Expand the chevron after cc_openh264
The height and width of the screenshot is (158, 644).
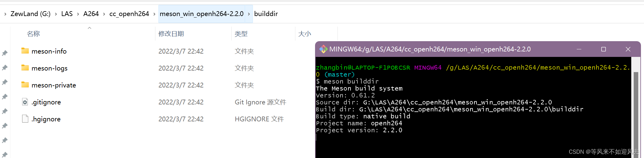click(x=154, y=14)
